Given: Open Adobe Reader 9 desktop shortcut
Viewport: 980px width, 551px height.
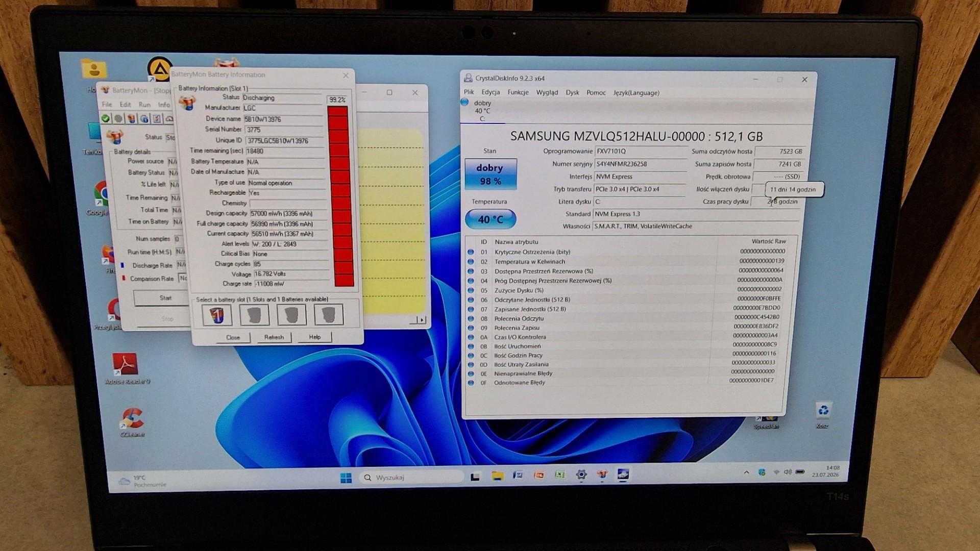Looking at the screenshot, I should [x=126, y=368].
